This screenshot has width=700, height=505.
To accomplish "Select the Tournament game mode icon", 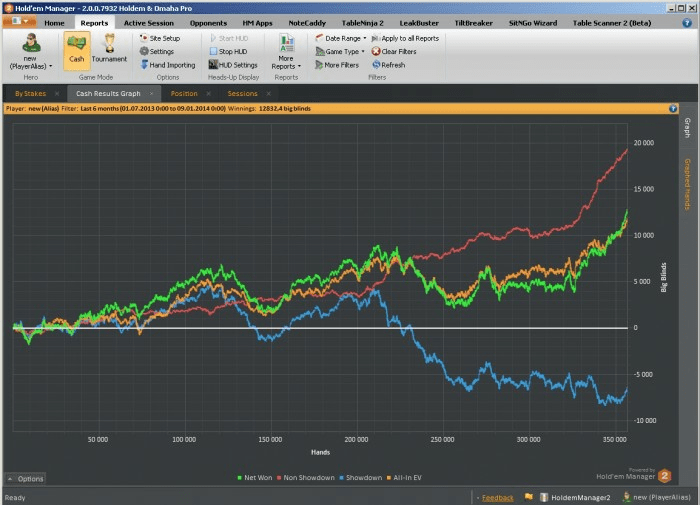I will point(109,48).
